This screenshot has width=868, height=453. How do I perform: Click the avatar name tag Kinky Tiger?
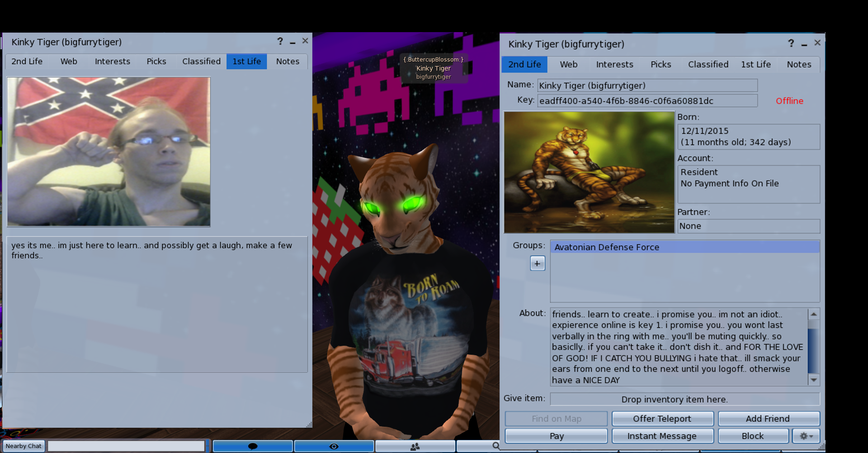coord(434,68)
